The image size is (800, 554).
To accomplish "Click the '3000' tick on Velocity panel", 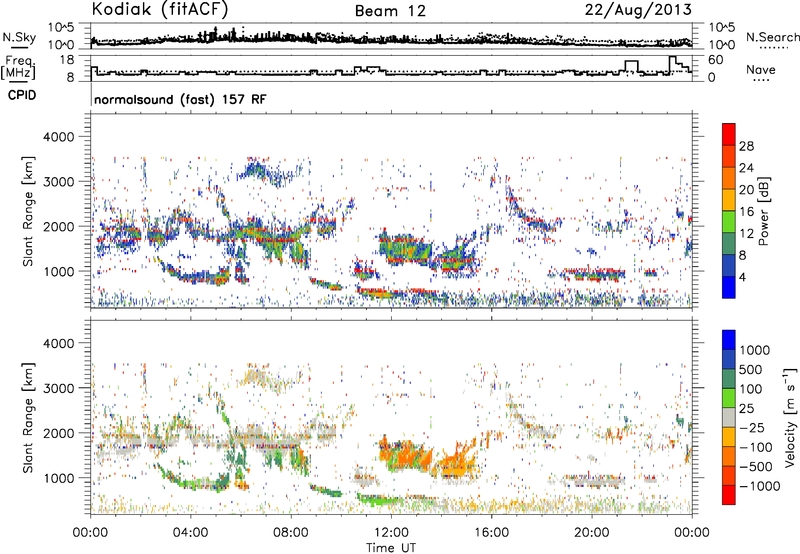I will point(58,388).
